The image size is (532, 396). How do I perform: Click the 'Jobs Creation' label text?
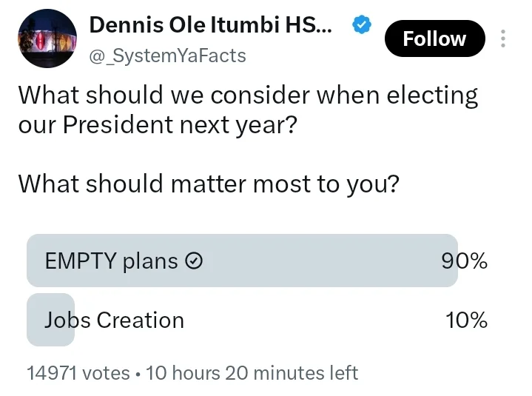(115, 320)
